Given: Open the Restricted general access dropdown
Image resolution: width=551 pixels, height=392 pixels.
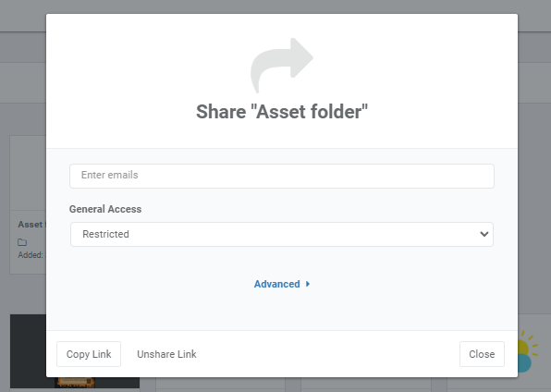Looking at the screenshot, I should [282, 234].
